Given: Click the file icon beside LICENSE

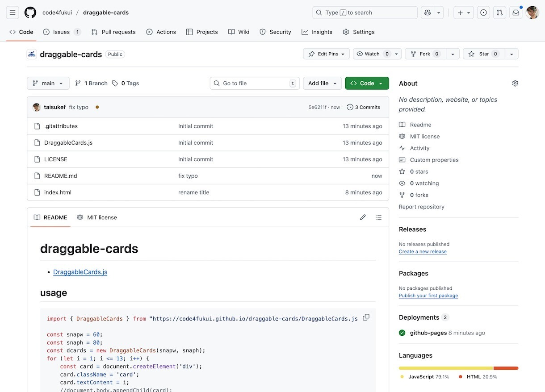Looking at the screenshot, I should tap(38, 159).
